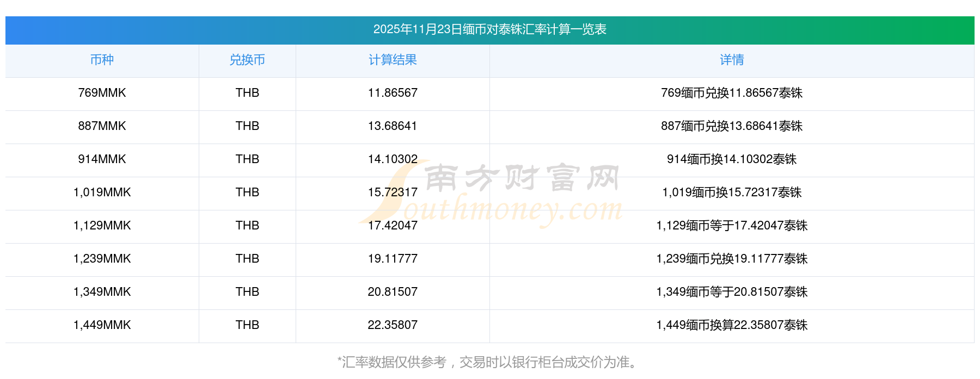The height and width of the screenshot is (379, 980).
Task: Click the 1,449缅币换算22.35807泰铢 detail text
Action: [732, 325]
